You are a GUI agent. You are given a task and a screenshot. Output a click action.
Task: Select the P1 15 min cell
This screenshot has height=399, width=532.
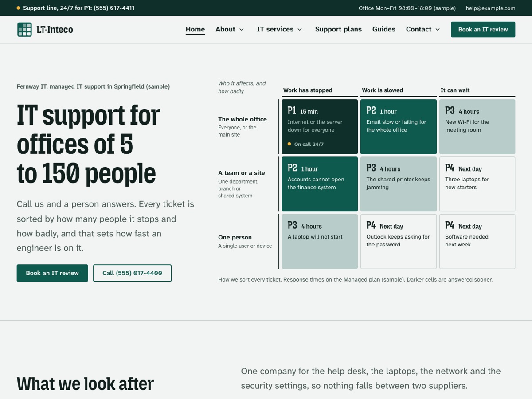[x=320, y=127]
